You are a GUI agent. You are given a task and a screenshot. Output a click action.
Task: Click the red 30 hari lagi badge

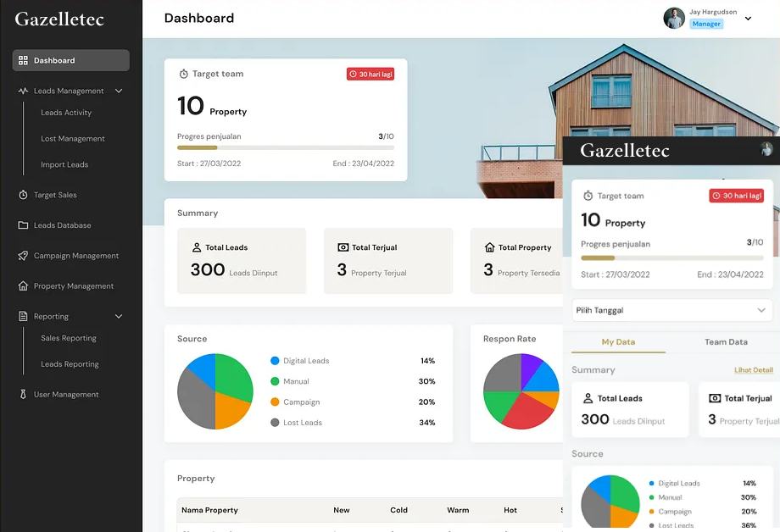(370, 75)
